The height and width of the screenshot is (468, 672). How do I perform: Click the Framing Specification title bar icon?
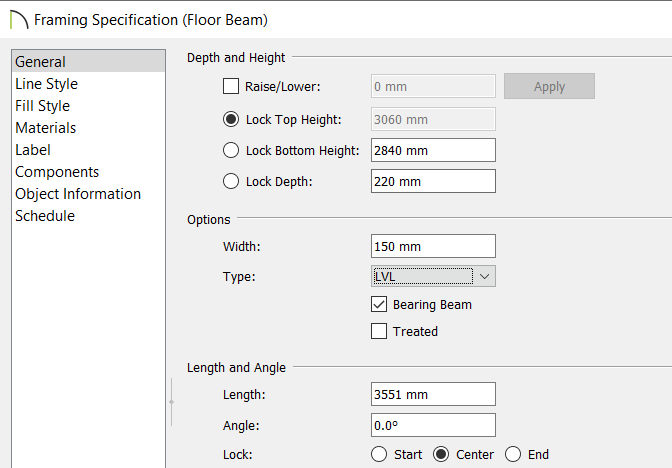(x=19, y=20)
